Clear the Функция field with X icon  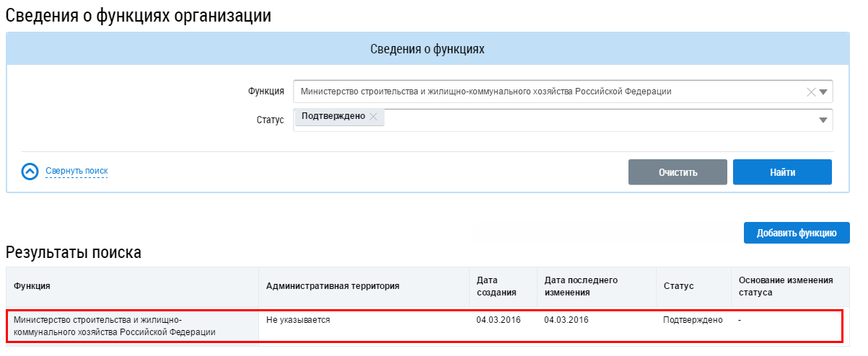[x=810, y=92]
